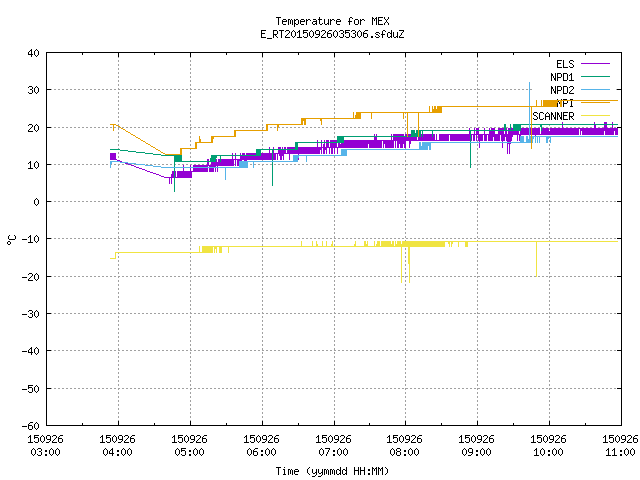This screenshot has height=480, width=640.
Task: Click the °C y-axis unit label
Action: tap(12, 240)
